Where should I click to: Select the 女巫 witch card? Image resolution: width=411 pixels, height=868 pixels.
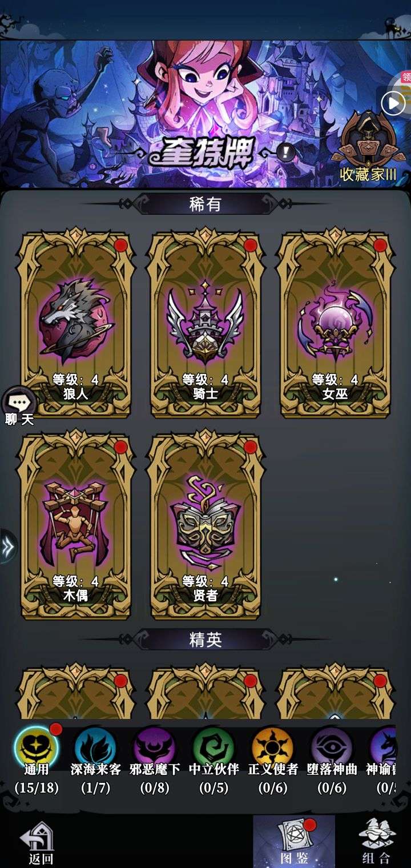(335, 323)
